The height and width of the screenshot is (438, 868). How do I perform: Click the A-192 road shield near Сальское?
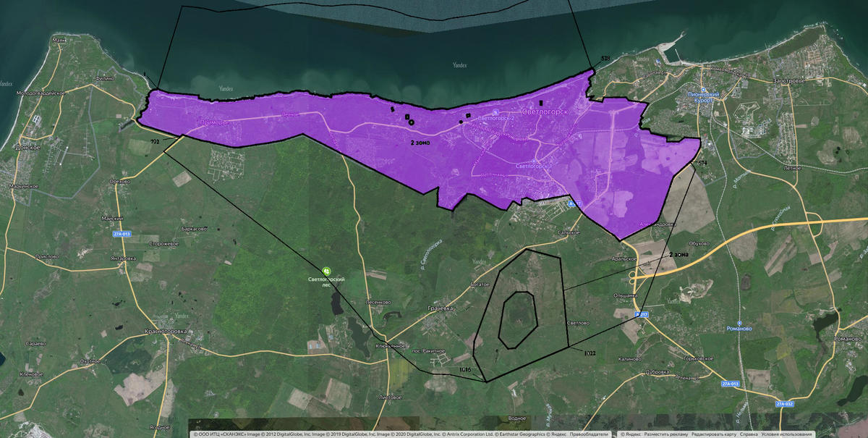tap(574, 205)
